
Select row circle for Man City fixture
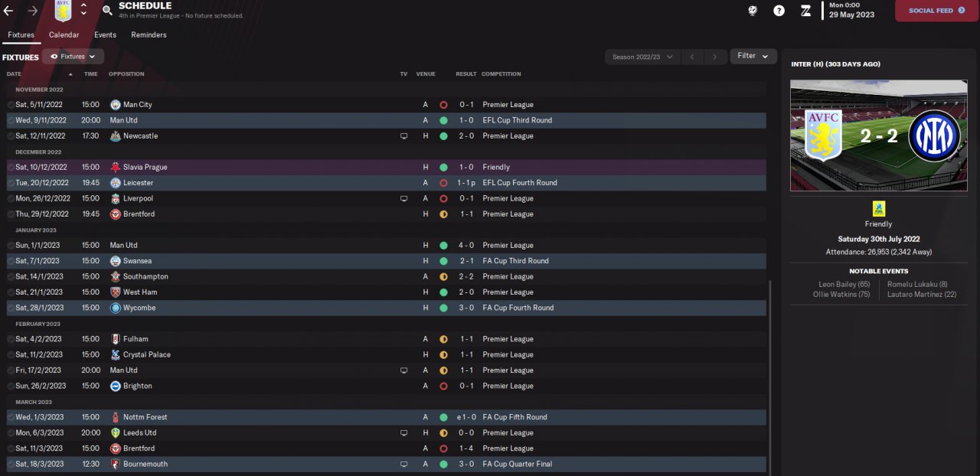click(11, 105)
